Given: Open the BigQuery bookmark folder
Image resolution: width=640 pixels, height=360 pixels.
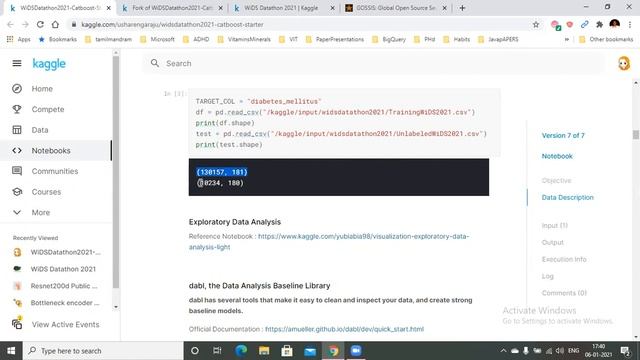Looking at the screenshot, I should [x=389, y=39].
